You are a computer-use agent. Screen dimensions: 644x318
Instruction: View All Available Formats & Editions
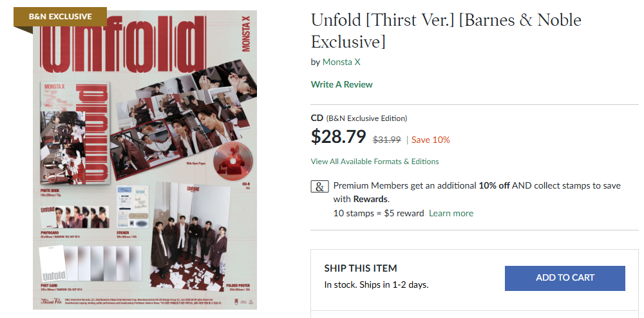(x=375, y=161)
